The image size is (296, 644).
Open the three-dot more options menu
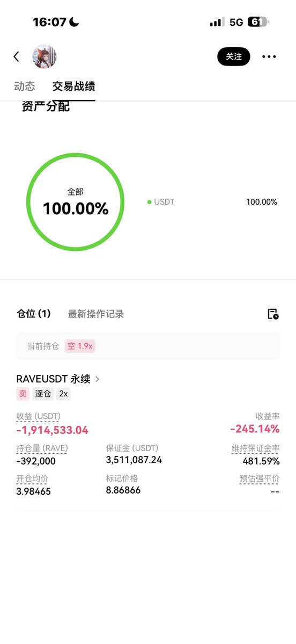pyautogui.click(x=269, y=57)
